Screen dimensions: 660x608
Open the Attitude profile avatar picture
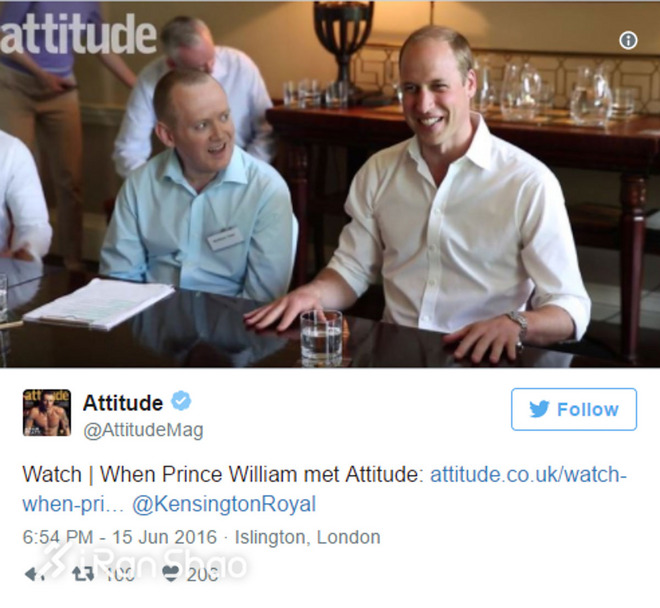[x=47, y=413]
